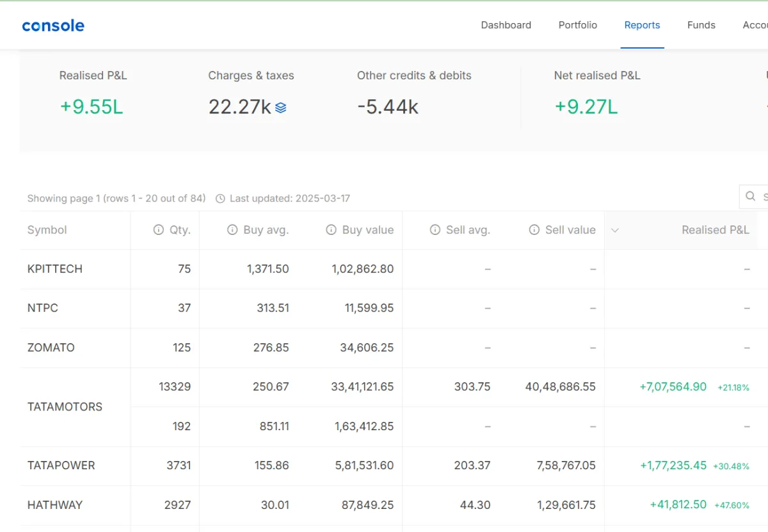Click ZOMATO quantity 125
This screenshot has width=768, height=532.
point(182,348)
